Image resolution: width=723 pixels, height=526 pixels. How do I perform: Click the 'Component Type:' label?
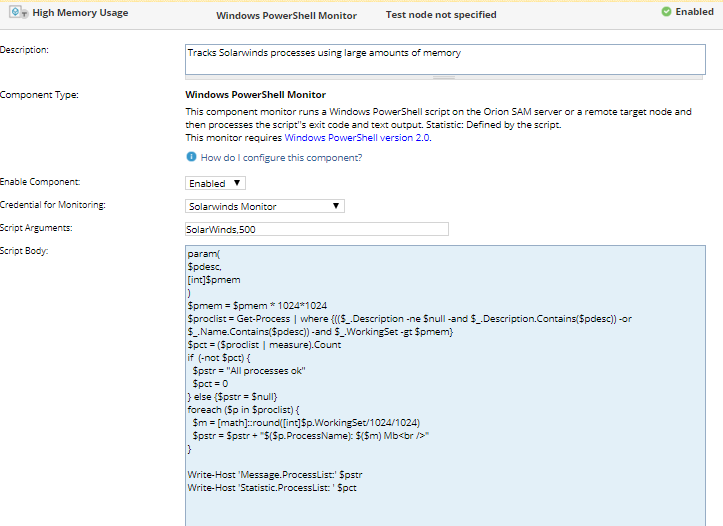coord(39,95)
